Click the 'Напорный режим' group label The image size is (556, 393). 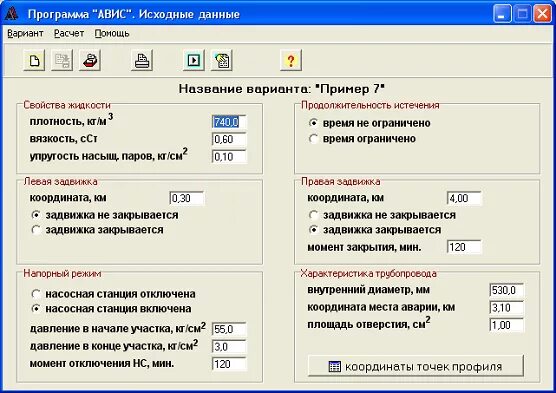(62, 273)
